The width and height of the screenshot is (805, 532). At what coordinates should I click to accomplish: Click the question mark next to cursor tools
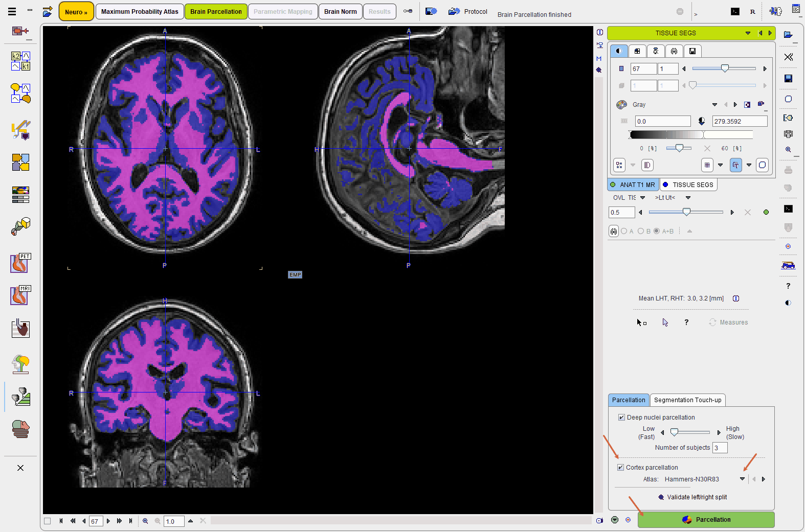[x=686, y=322]
